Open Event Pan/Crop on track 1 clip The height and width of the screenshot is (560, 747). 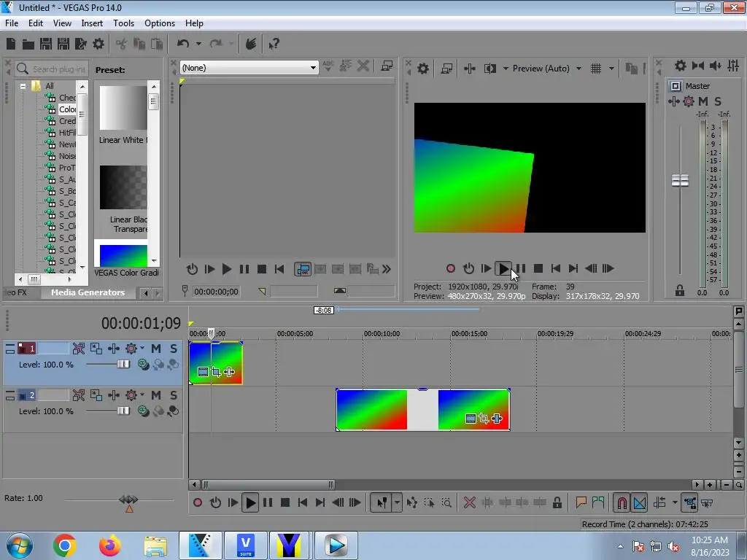[x=216, y=372]
